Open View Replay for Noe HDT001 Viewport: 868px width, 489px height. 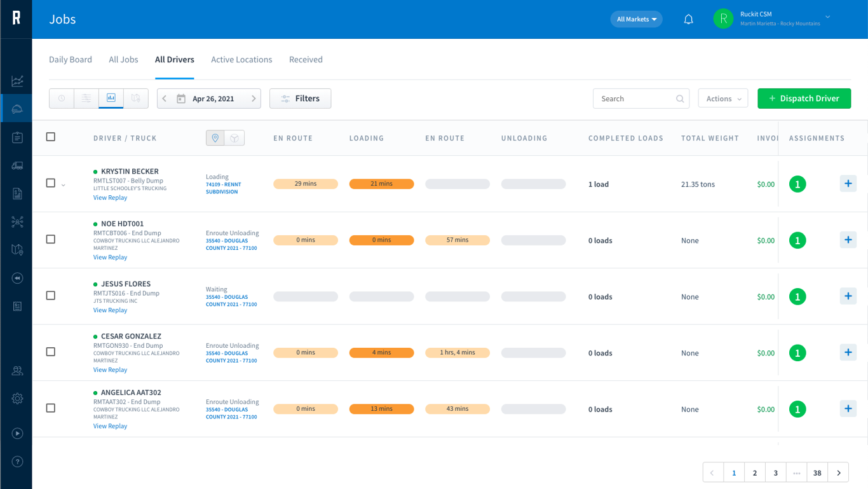tap(110, 258)
